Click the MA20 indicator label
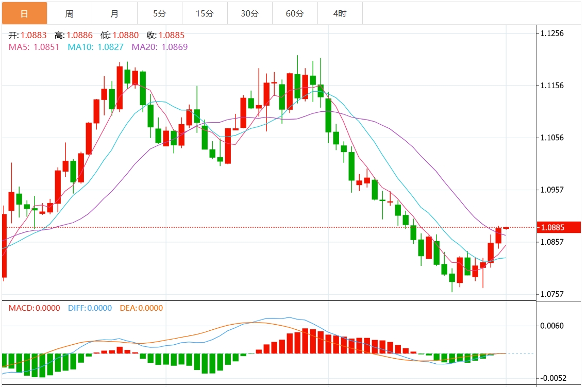Viewport: 588px width, 387px height. tap(160, 47)
